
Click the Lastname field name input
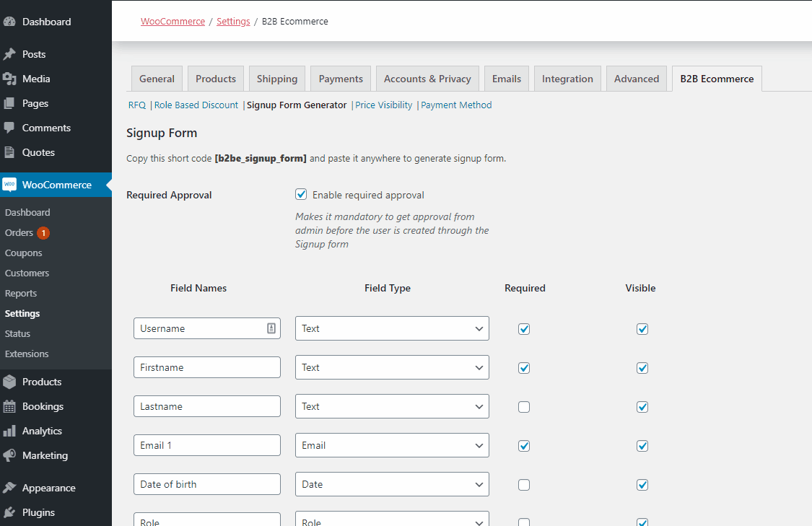point(207,406)
